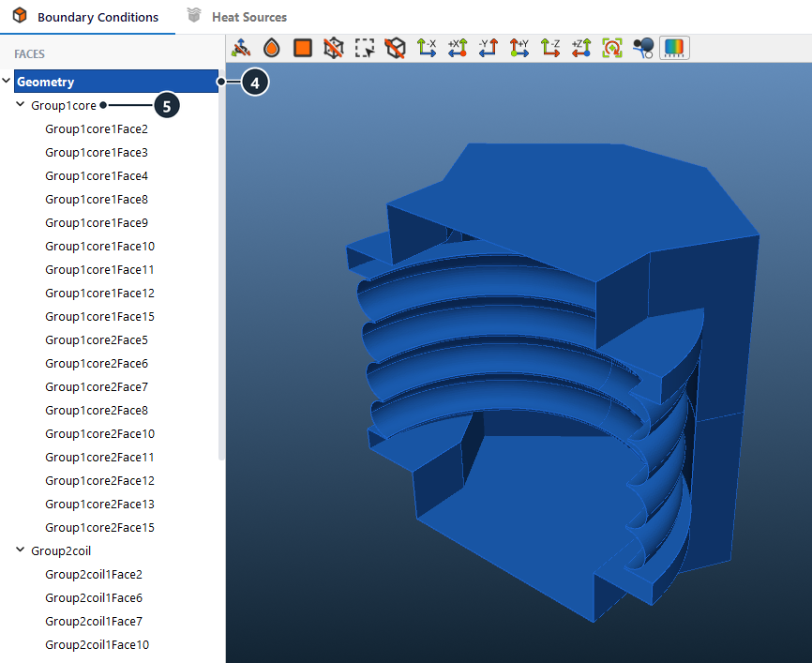Select the Geometry root item
Screen dimensions: 812x663
[x=116, y=82]
